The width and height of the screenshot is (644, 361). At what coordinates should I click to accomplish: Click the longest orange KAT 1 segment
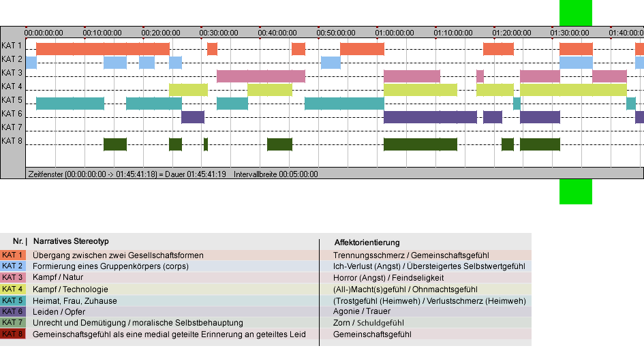click(103, 49)
